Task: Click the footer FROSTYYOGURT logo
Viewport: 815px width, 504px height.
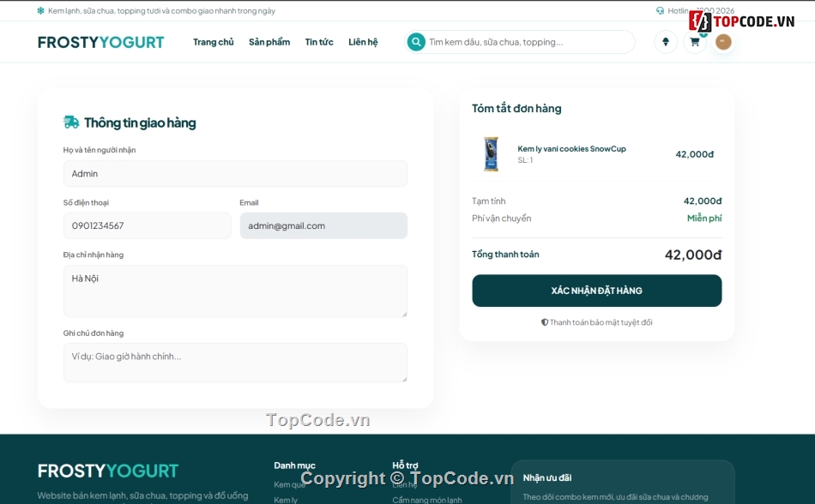Action: [108, 471]
